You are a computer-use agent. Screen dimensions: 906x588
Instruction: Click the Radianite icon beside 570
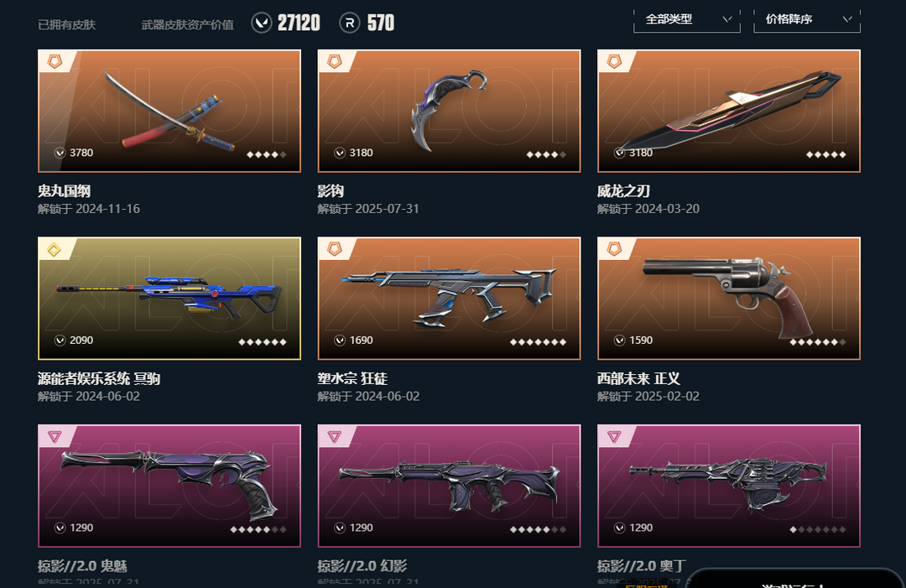(x=350, y=23)
